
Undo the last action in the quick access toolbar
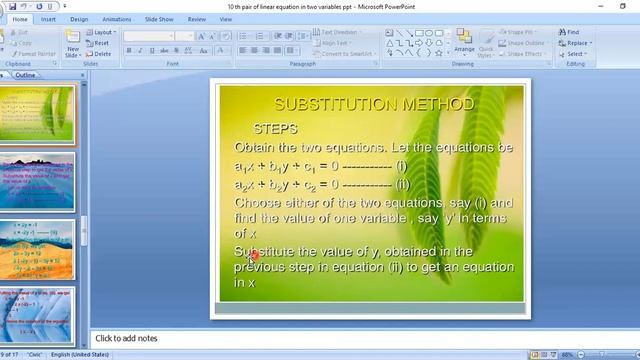24,7
